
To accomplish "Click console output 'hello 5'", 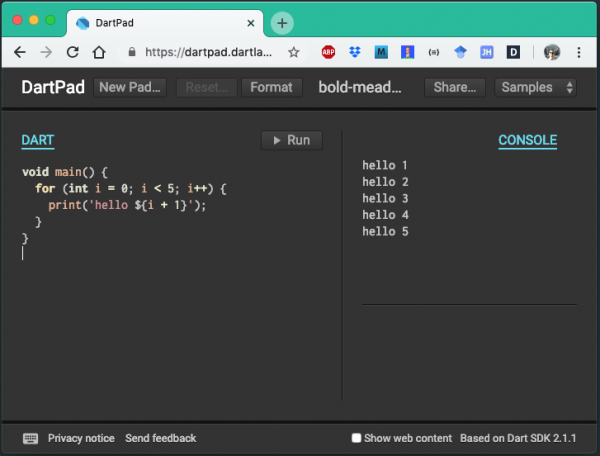I will click(385, 231).
